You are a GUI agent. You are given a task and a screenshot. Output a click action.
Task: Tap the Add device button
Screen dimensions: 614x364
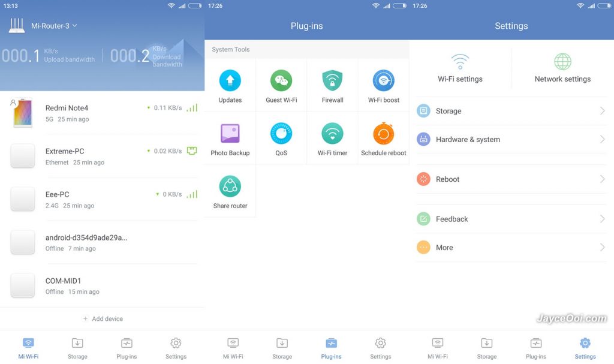103,319
